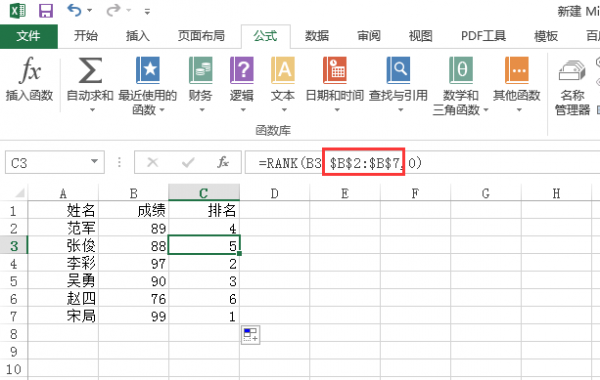The image size is (600, 380).
Task: Open the 文本 functions icon
Action: pyautogui.click(x=283, y=70)
